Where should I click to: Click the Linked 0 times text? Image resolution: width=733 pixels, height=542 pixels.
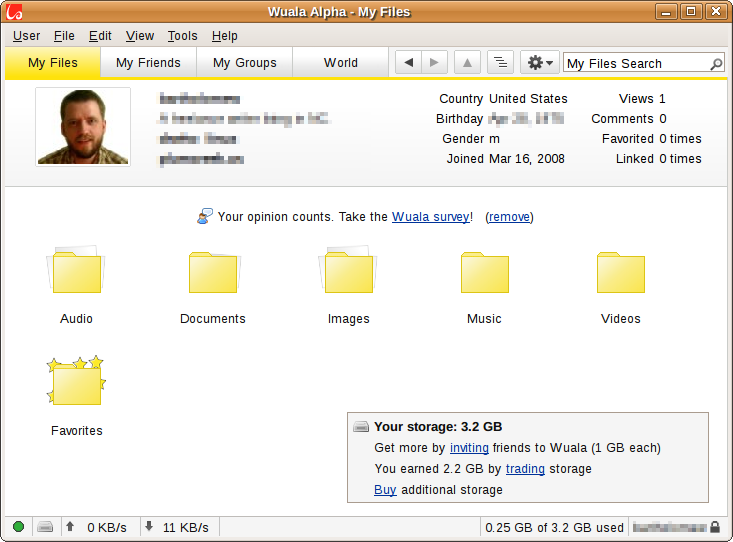[658, 159]
